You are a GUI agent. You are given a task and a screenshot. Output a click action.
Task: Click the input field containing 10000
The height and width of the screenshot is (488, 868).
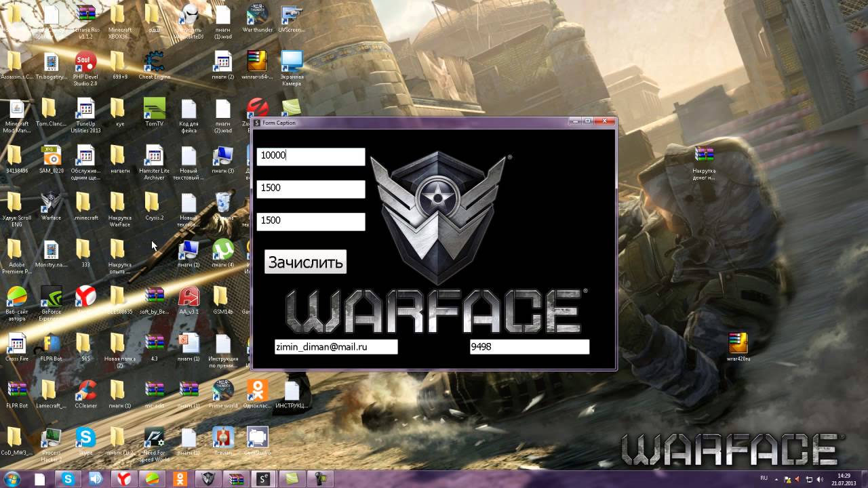311,156
